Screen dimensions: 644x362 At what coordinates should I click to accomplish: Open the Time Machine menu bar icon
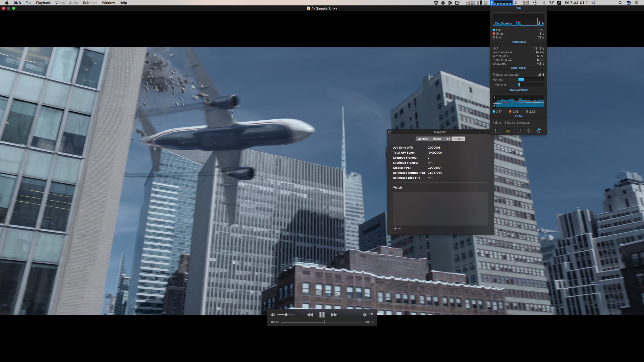[x=535, y=3]
